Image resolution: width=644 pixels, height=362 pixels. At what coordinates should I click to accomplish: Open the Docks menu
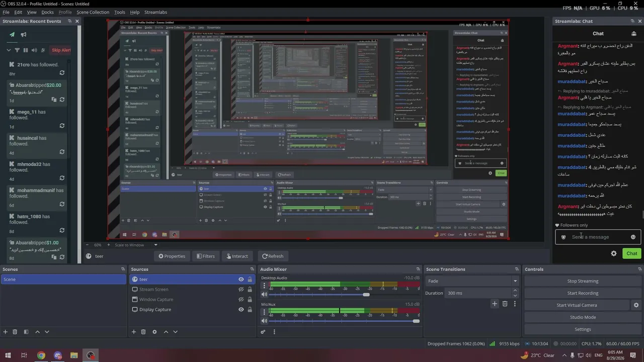pos(47,12)
